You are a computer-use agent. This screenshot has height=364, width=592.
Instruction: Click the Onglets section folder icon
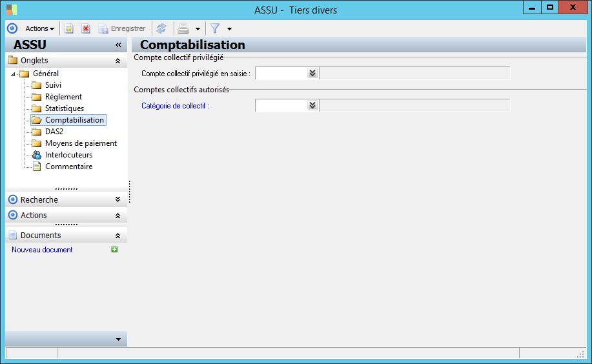[x=13, y=60]
